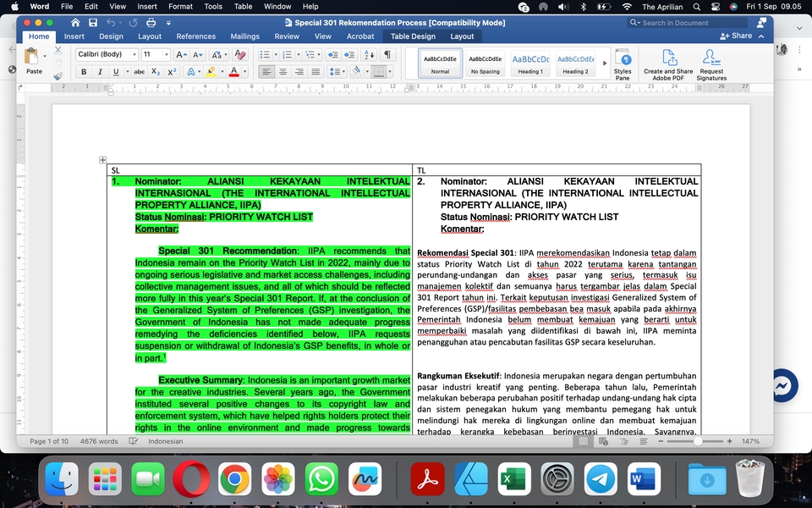Screen dimensions: 812x508
Task: Toggle Underline formatting
Action: 116,72
